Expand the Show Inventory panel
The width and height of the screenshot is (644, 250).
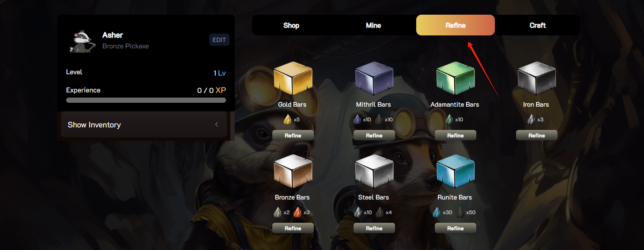[x=144, y=125]
